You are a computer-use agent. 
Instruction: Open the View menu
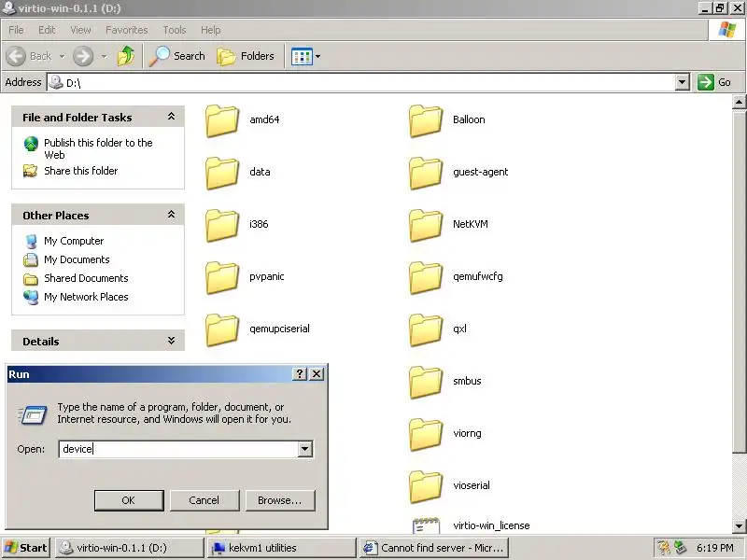click(x=80, y=30)
